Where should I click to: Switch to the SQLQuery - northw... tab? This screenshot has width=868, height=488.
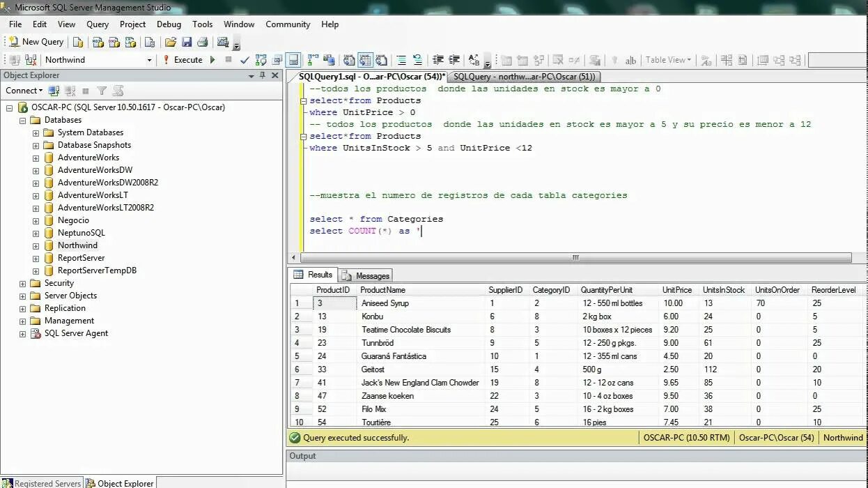[524, 77]
